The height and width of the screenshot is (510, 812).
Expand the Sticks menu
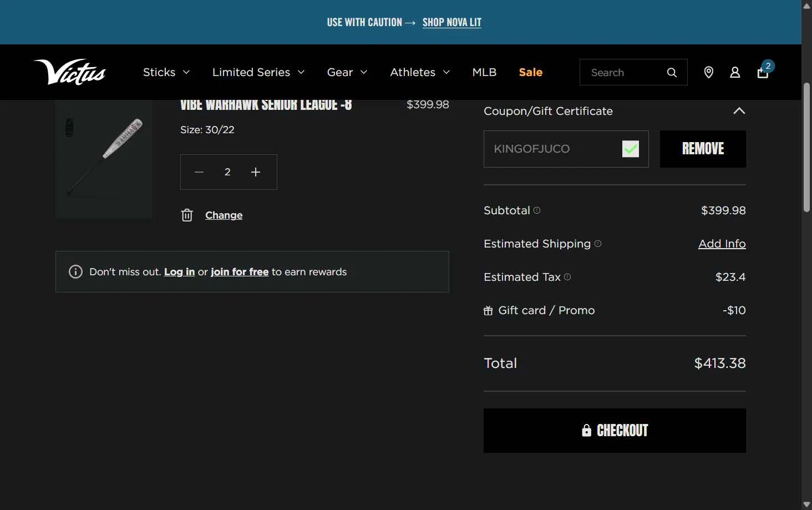[166, 72]
